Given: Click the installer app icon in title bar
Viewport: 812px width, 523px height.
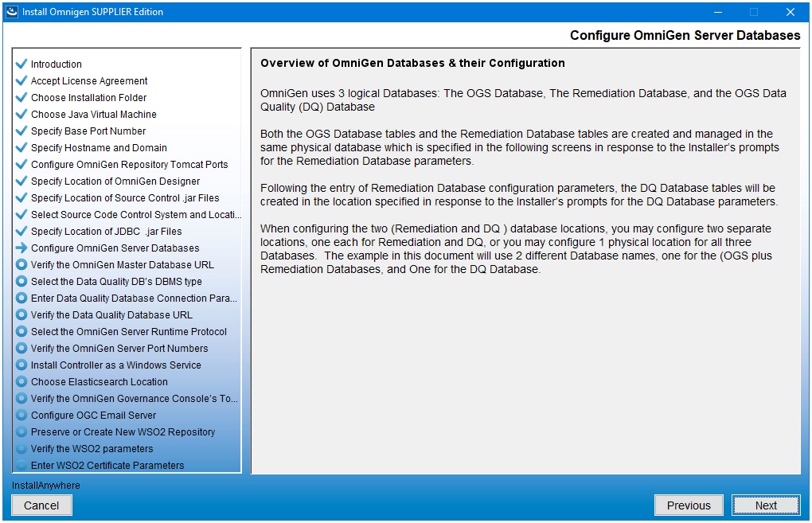Looking at the screenshot, I should pos(12,11).
